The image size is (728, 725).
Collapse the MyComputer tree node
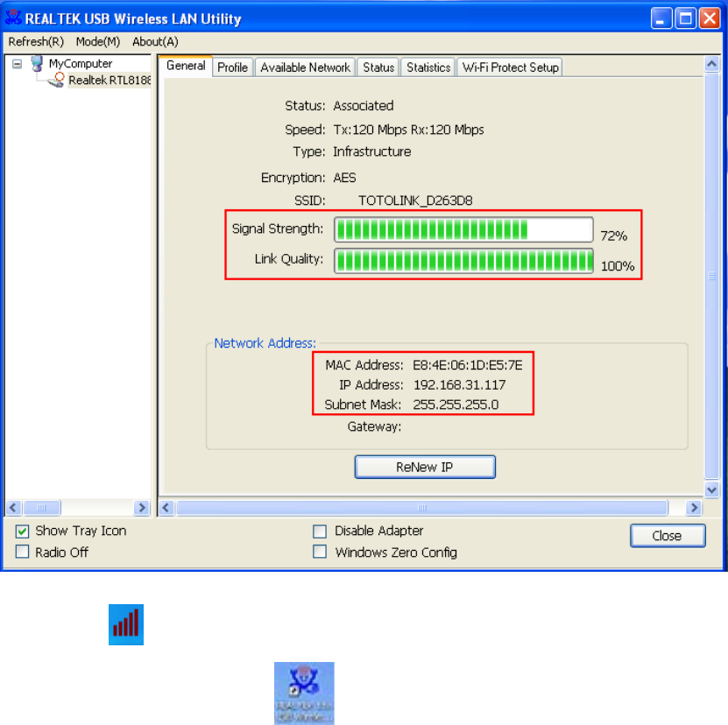click(x=18, y=64)
